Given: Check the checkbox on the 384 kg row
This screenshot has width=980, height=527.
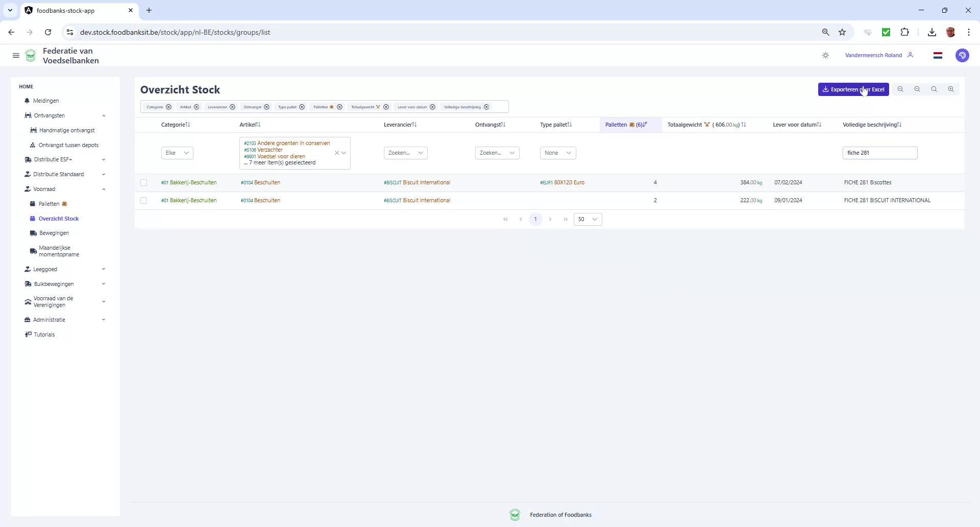Looking at the screenshot, I should pos(143,182).
